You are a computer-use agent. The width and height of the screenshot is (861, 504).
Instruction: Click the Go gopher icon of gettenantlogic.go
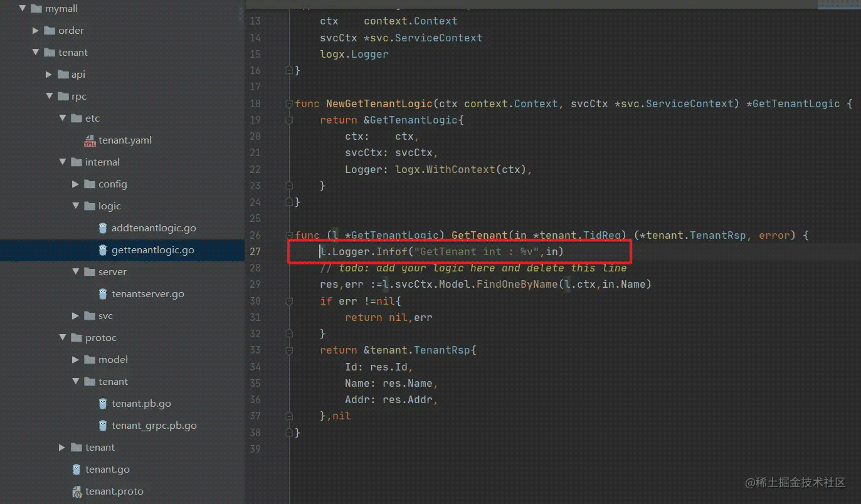103,250
